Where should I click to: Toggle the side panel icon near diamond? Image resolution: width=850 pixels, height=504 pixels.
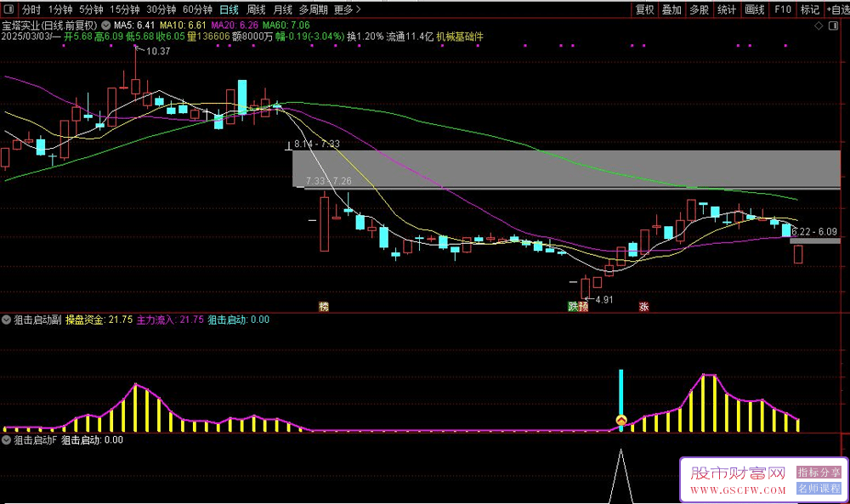click(x=834, y=25)
